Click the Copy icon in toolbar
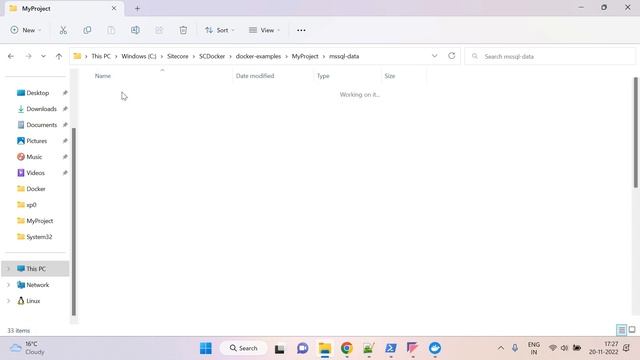Screen dimensions: 640x360 pyautogui.click(x=87, y=30)
